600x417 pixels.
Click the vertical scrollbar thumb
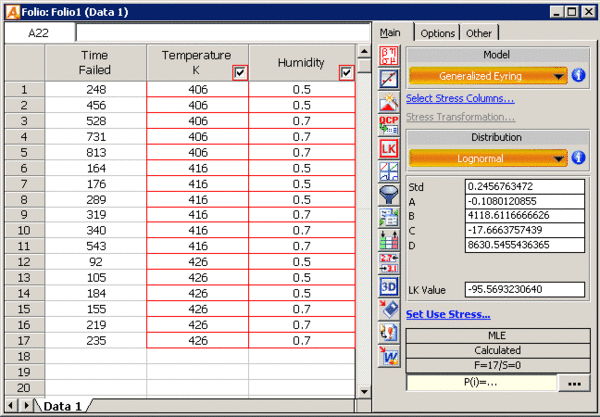point(364,65)
